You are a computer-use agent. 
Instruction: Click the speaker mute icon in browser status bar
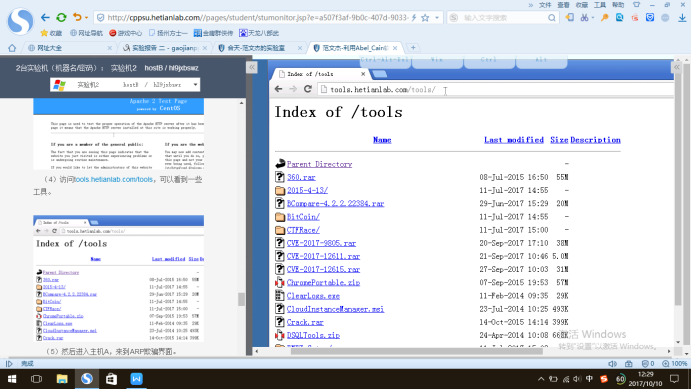click(x=612, y=364)
